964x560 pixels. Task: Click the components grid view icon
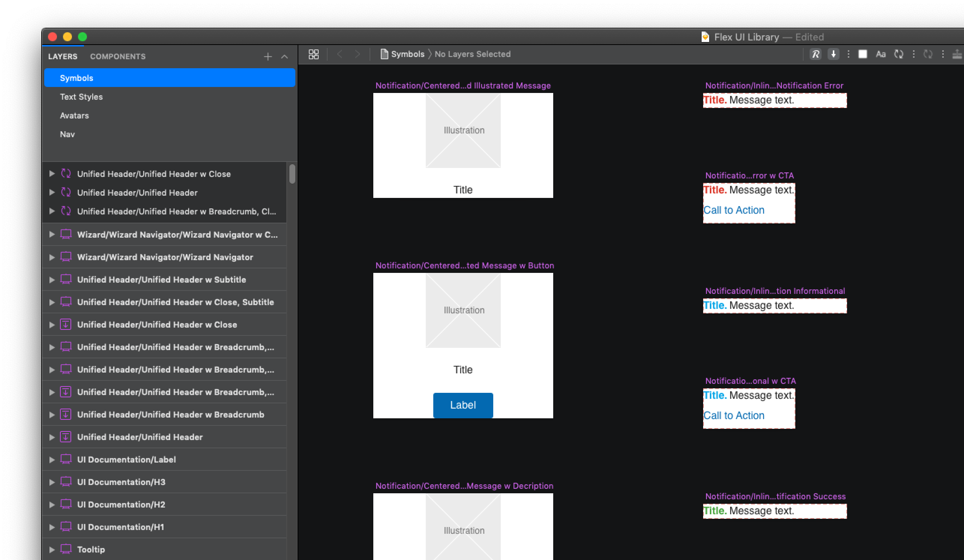(x=313, y=54)
